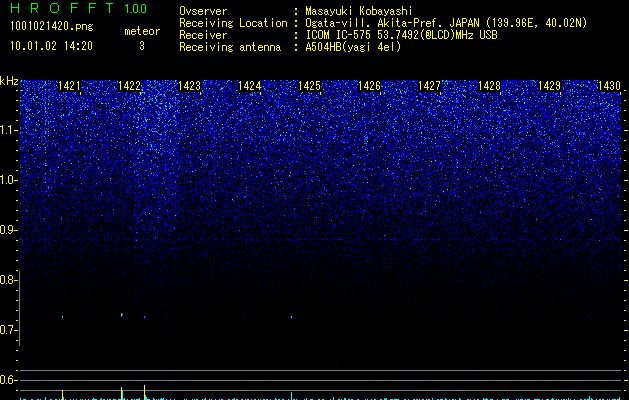Viewport: 629px width, 400px height.
Task: Click the Receiving Location label
Action: coord(233,23)
